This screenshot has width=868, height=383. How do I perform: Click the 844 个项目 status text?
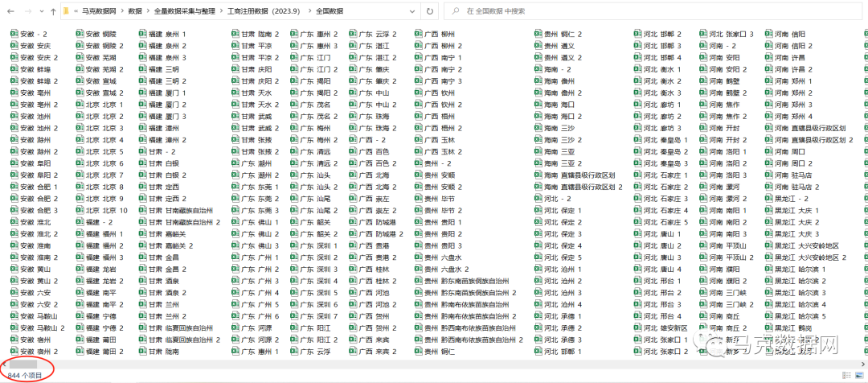[24, 376]
